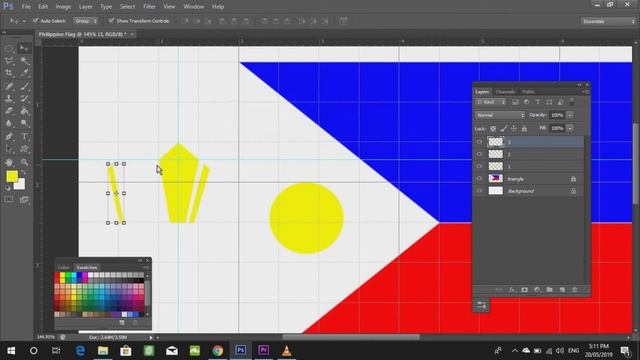
Task: Select the Horizontal Type tool
Action: click(x=24, y=137)
